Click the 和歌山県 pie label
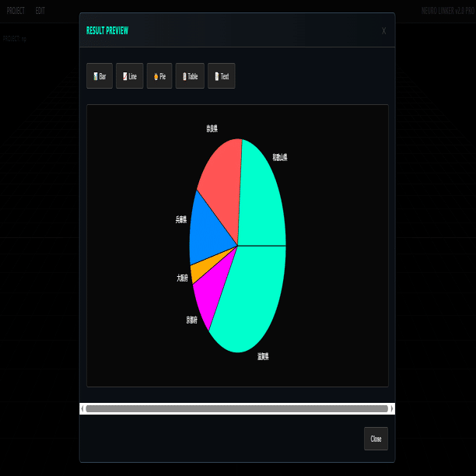 [279, 157]
